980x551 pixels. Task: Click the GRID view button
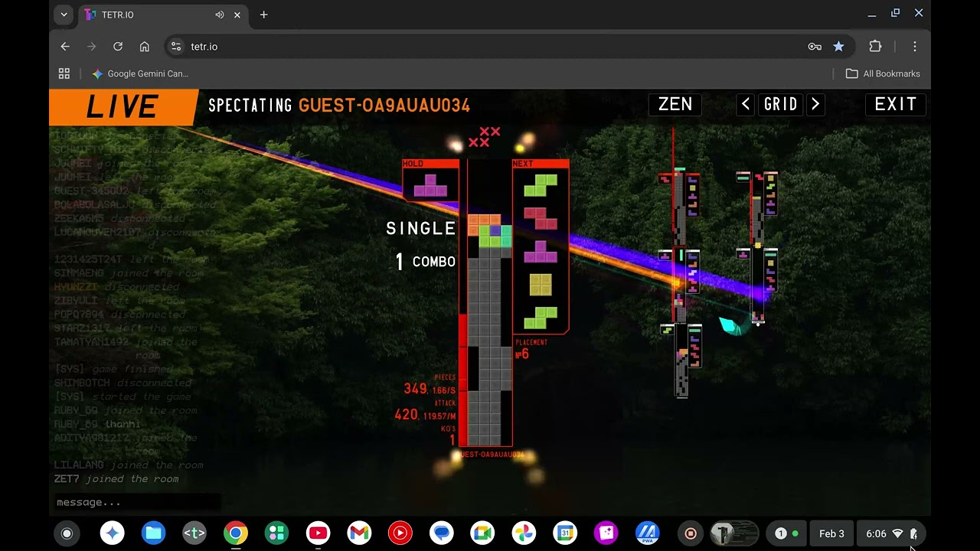point(781,104)
